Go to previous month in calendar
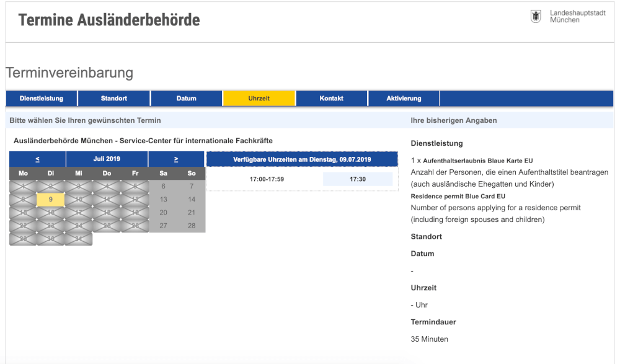 click(x=38, y=159)
